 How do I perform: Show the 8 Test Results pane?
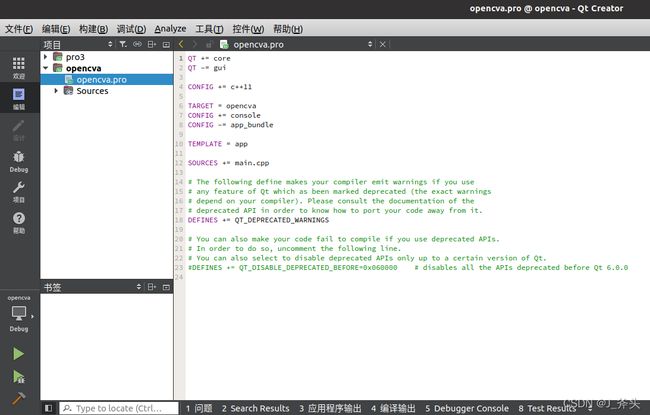tap(547, 408)
